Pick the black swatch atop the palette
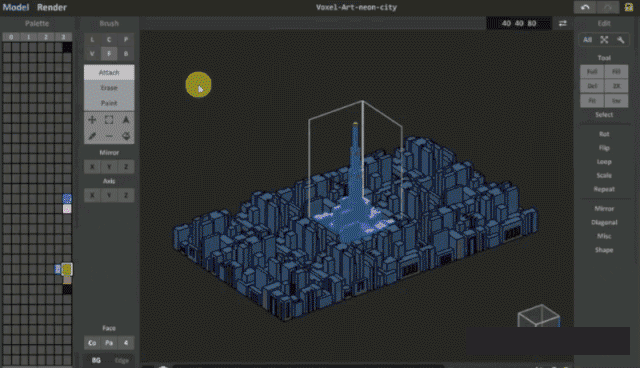 (67, 48)
